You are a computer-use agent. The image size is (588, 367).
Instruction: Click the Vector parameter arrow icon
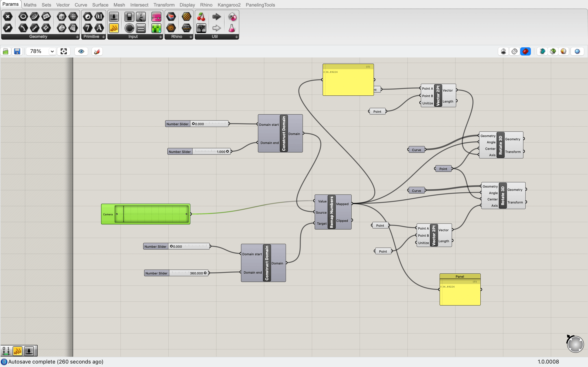pyautogui.click(x=8, y=28)
